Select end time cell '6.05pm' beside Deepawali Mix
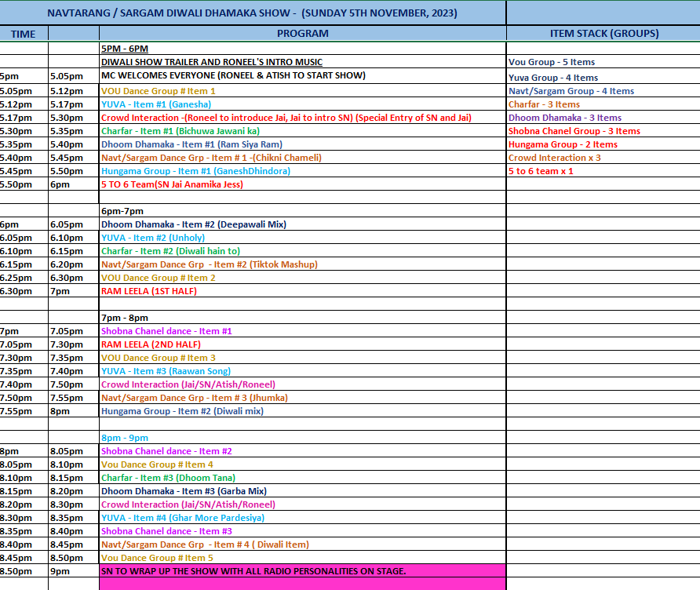The width and height of the screenshot is (700, 590). pyautogui.click(x=74, y=224)
